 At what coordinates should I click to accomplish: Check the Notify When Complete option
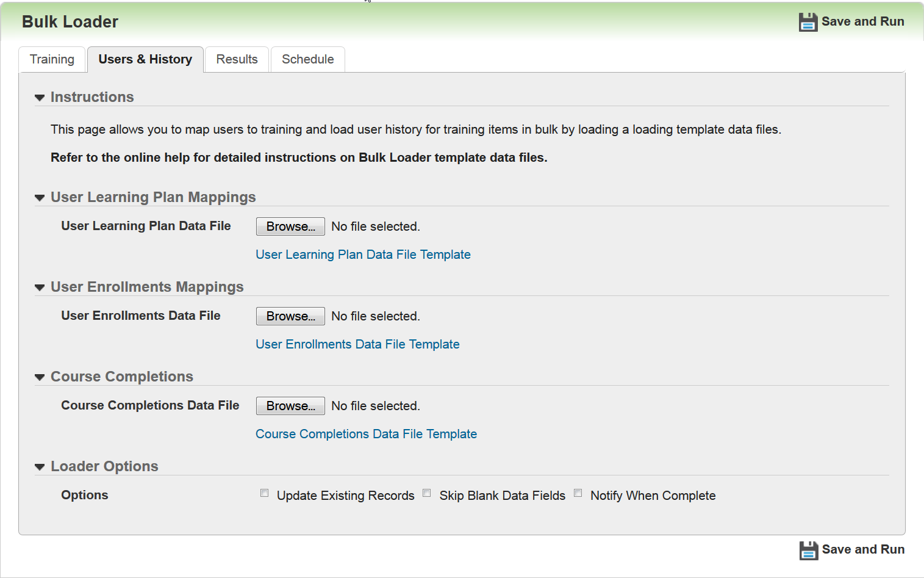[x=578, y=493]
